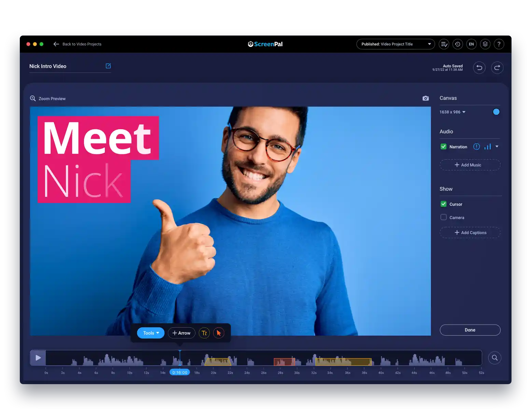This screenshot has height=419, width=532.
Task: Select the orange cursor tool icon
Action: pos(219,333)
